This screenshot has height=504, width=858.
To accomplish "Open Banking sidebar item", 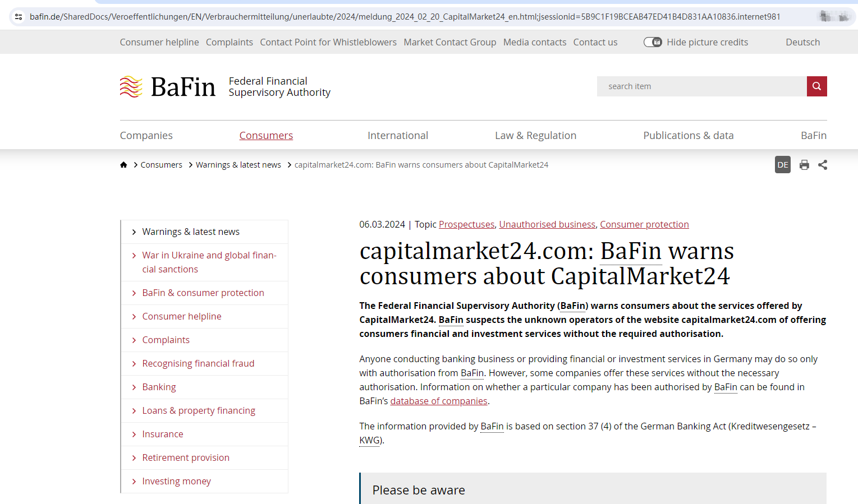I will 159,387.
